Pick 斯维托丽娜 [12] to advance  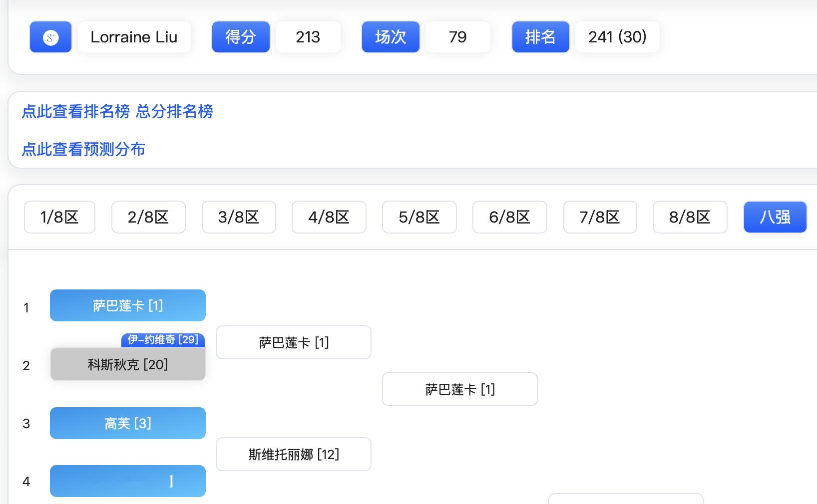tap(293, 454)
